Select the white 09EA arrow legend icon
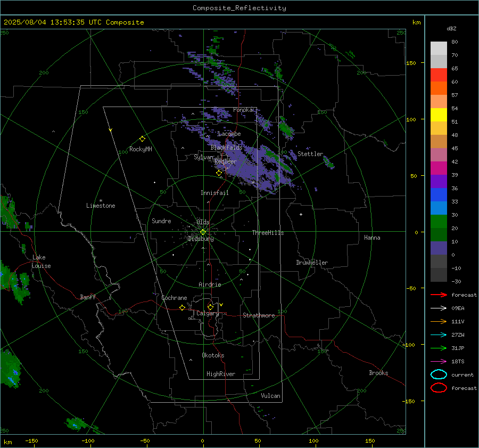The height and width of the screenshot is (448, 479). click(439, 308)
